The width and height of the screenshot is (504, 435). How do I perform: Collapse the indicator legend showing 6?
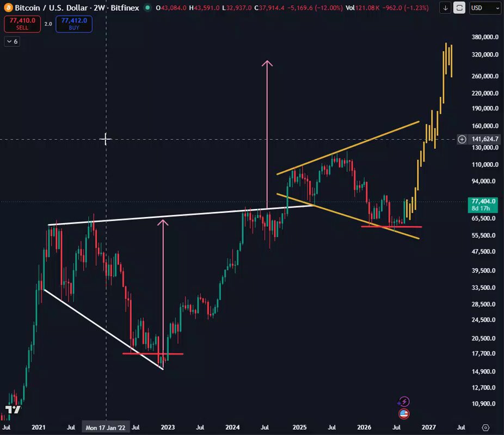[12, 41]
